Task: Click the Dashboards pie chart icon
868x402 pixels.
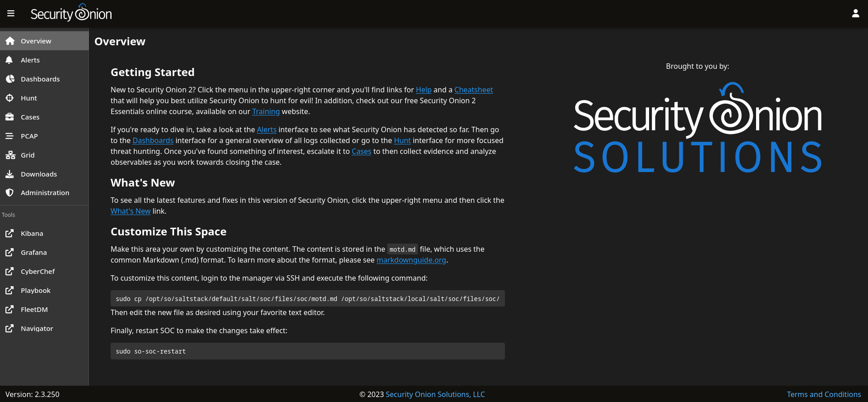Action: pos(10,79)
